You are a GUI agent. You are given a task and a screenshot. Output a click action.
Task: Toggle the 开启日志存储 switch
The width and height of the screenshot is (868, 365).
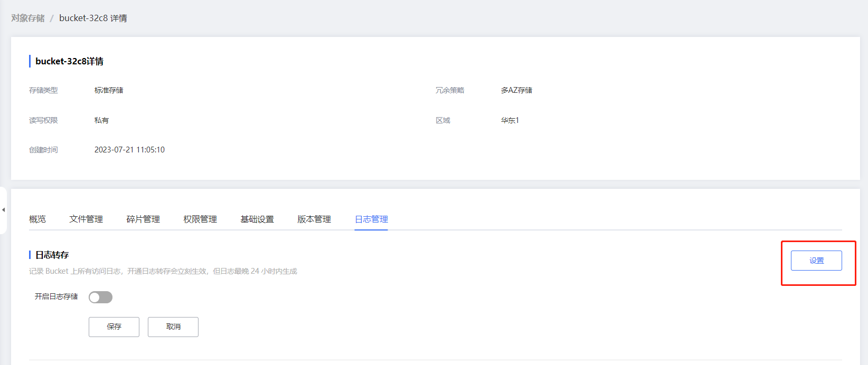[100, 297]
